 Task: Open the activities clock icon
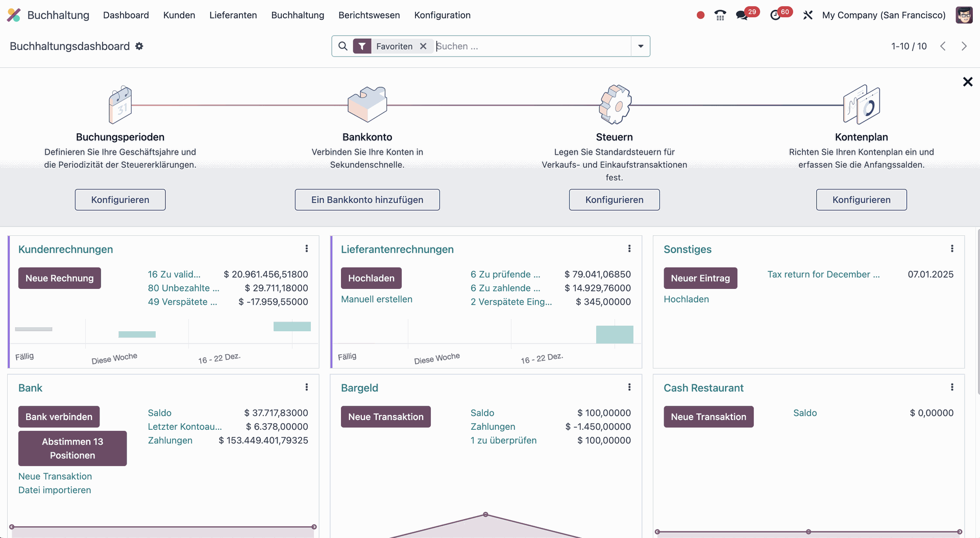(775, 15)
